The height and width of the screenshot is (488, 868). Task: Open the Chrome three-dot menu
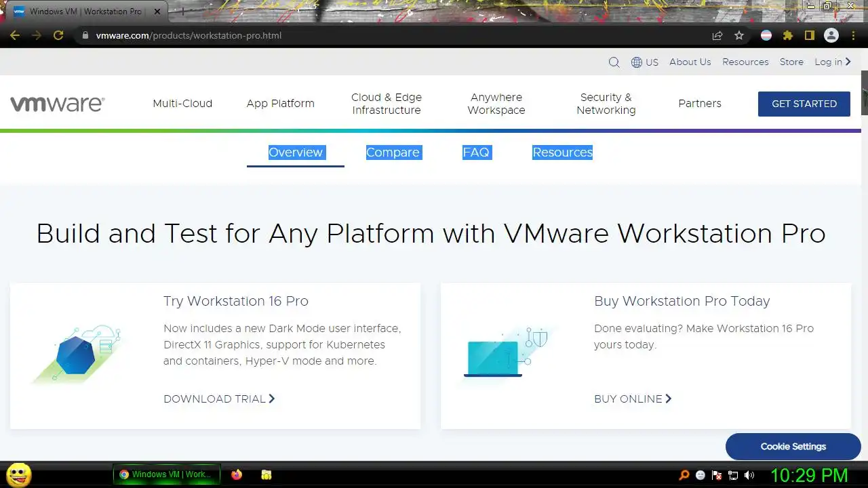pos(853,35)
